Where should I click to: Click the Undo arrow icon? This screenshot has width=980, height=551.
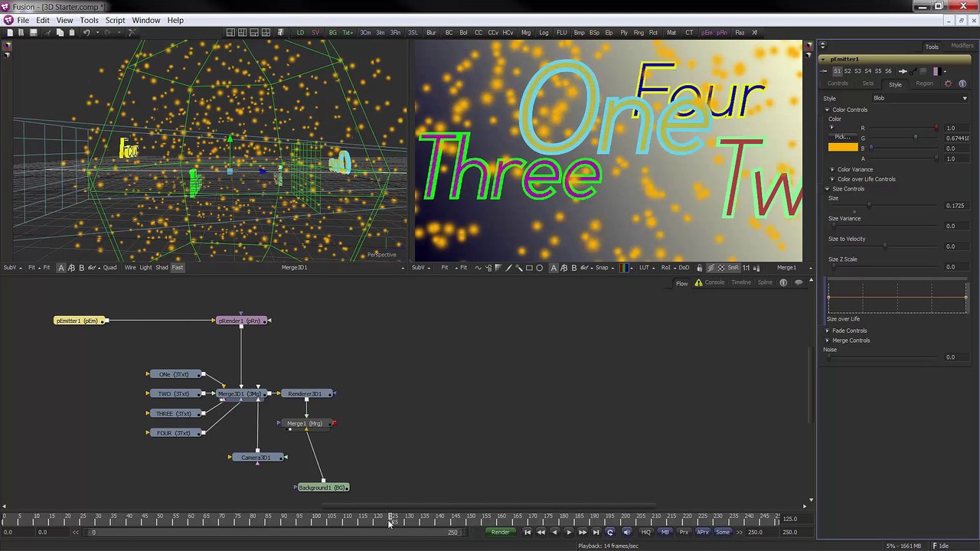point(87,32)
